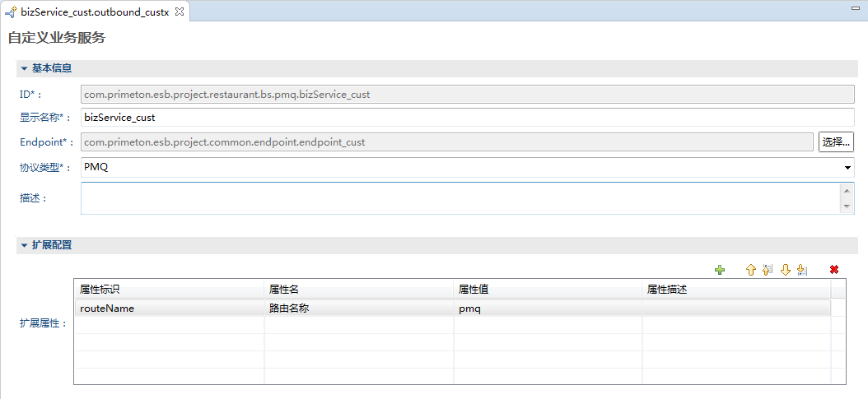
Task: Collapse the 扩展配置 section
Action: 25,245
